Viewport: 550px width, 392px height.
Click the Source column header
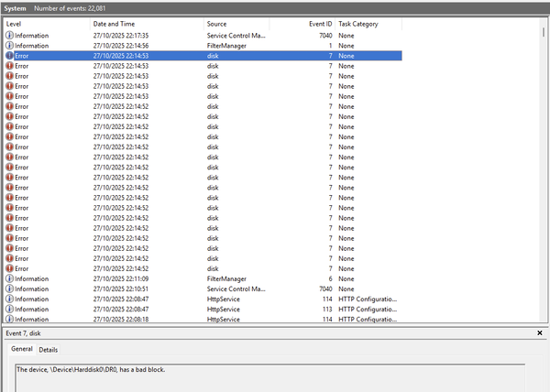click(x=240, y=24)
